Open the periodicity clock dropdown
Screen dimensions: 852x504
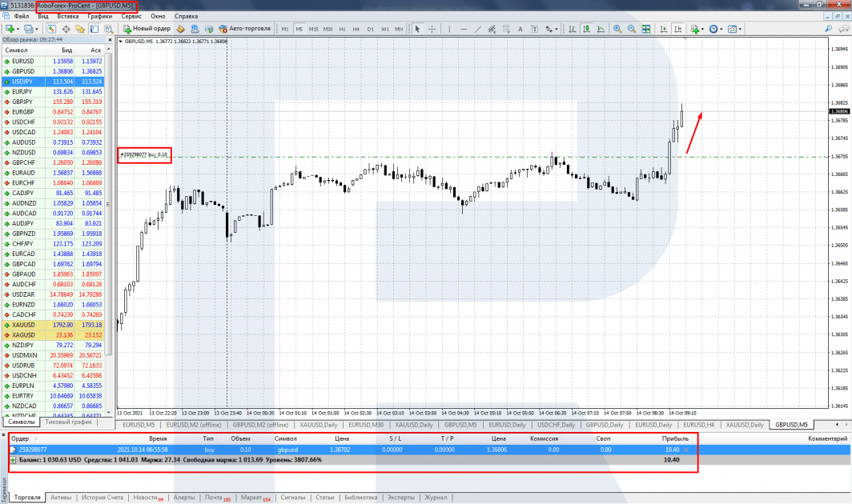[716, 29]
